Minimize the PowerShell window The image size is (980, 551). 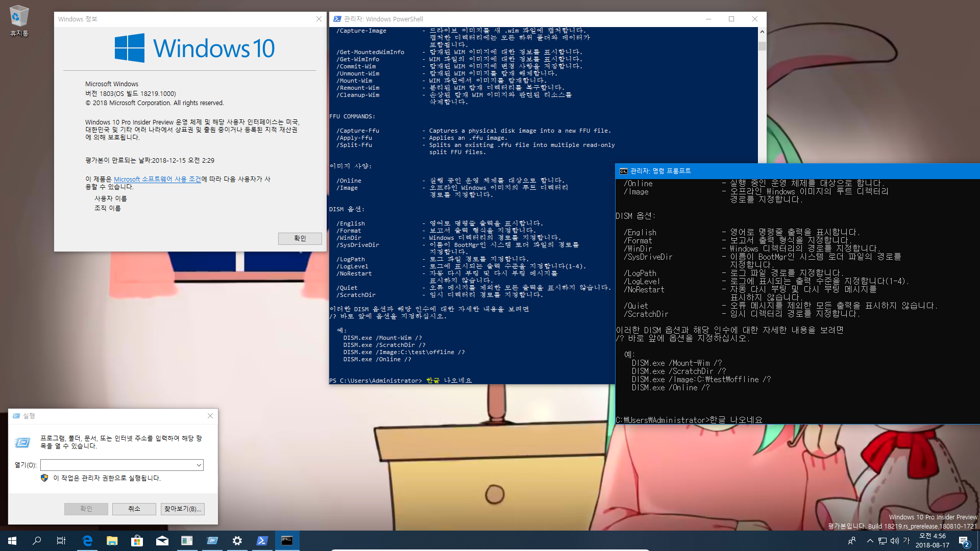(708, 19)
